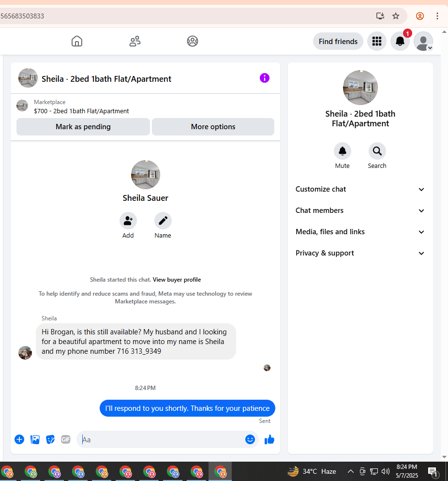Send a thumbs-up like

269,439
